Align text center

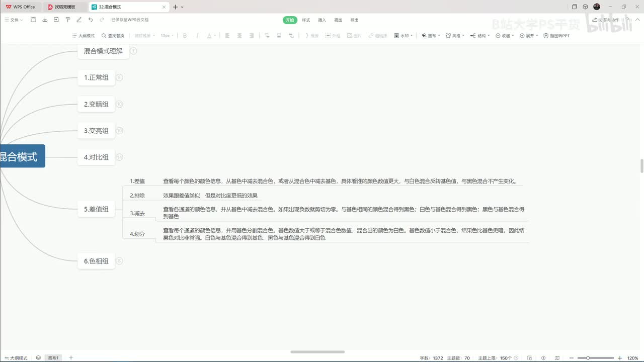point(239,36)
